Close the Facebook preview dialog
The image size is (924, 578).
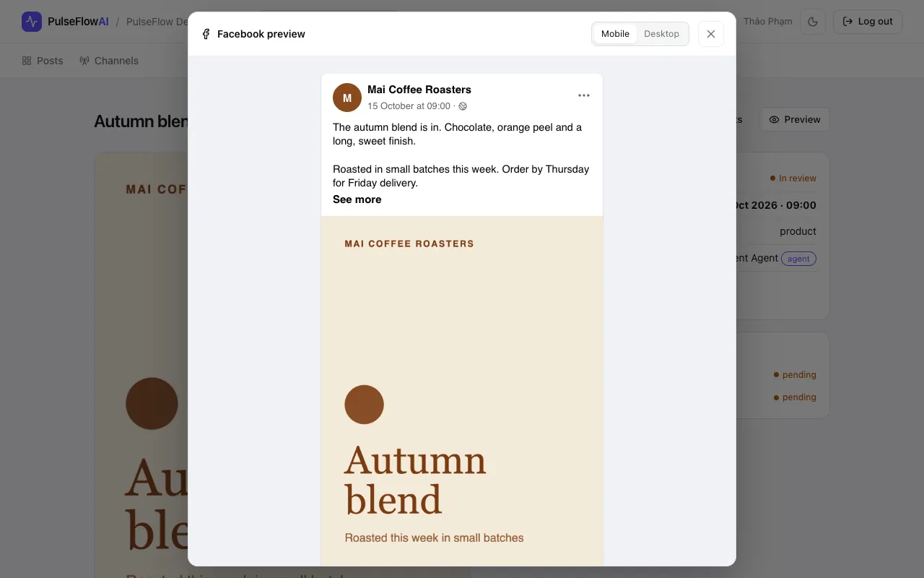coord(711,34)
